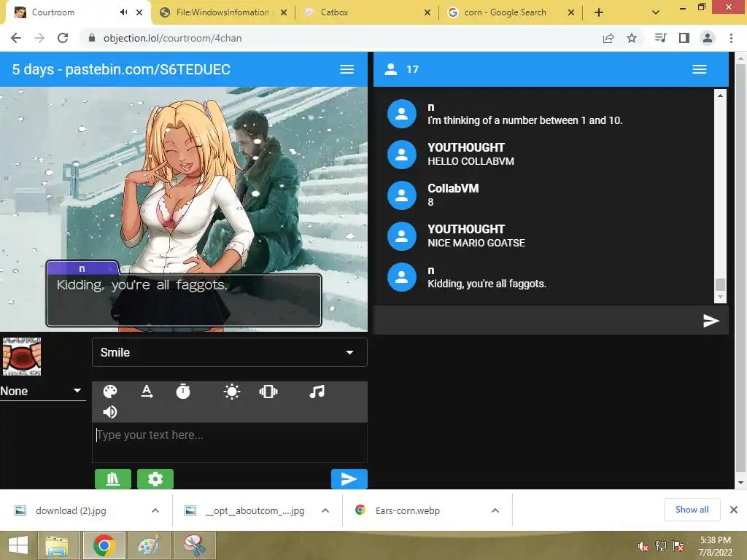Open the Chrome profile icon
The image size is (747, 560).
click(708, 38)
